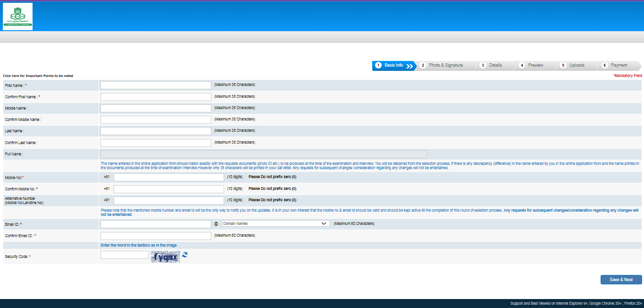Viewport: 644px width, 308px height.
Task: Focus the Mobile No input field
Action: click(168, 177)
